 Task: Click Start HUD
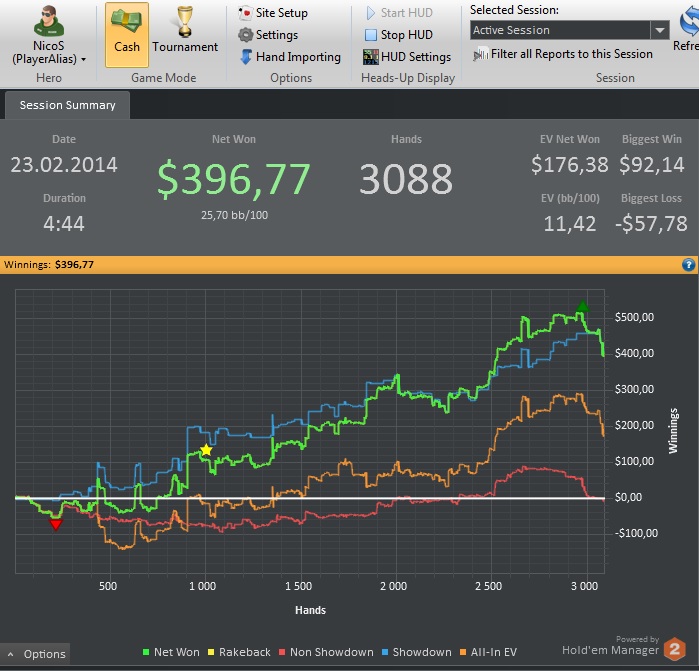click(399, 13)
